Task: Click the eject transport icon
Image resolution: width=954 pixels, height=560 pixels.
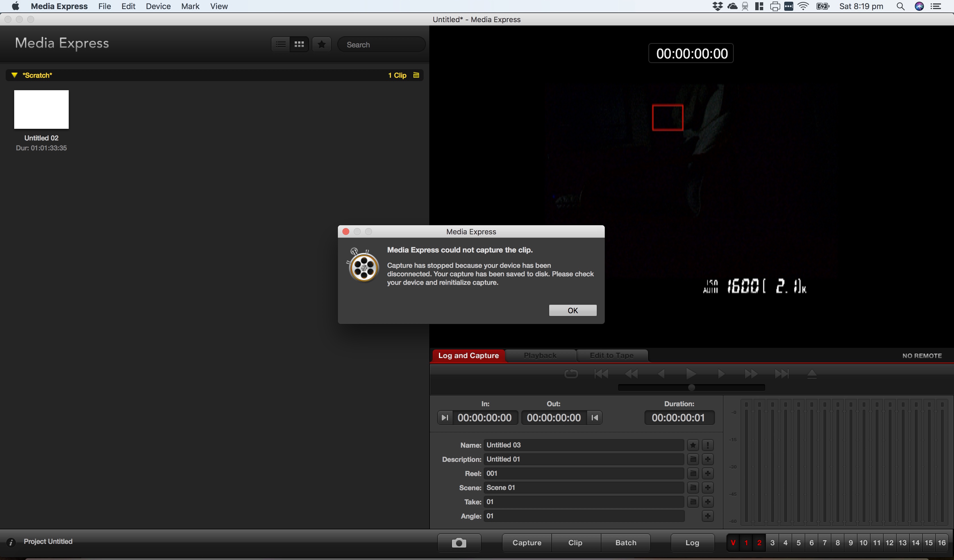Action: point(812,374)
